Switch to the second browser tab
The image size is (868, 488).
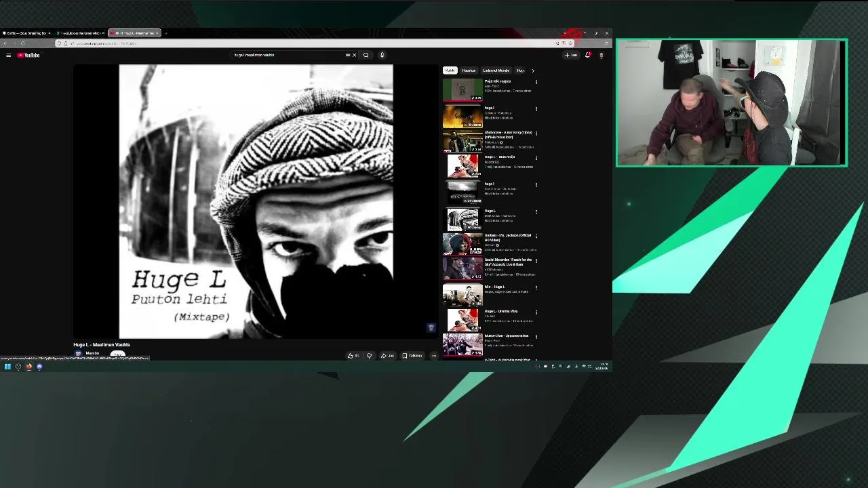pyautogui.click(x=80, y=33)
